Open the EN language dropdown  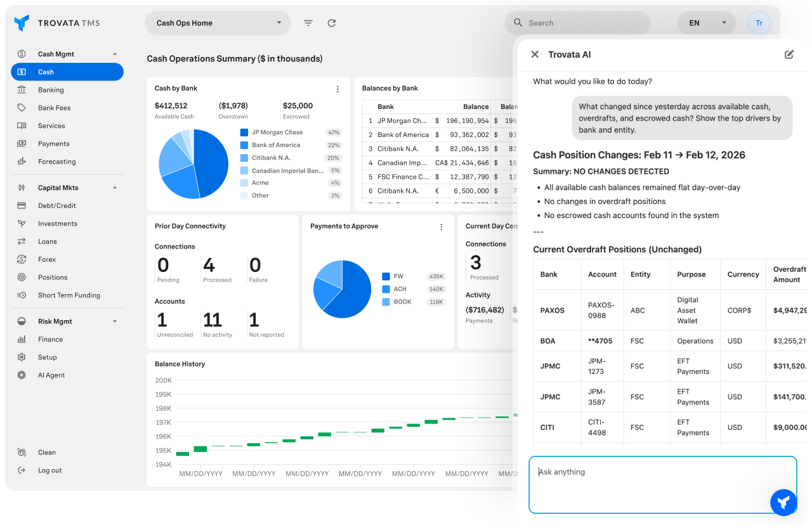706,23
